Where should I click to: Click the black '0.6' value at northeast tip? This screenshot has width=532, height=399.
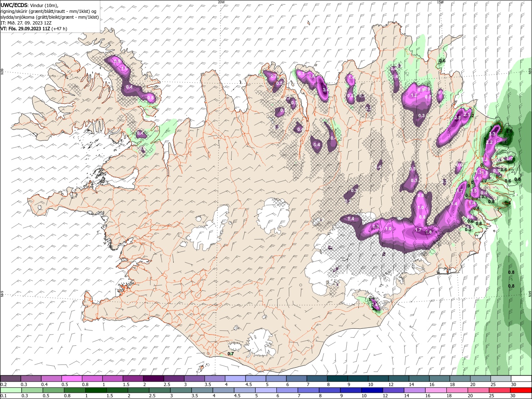click(x=442, y=61)
